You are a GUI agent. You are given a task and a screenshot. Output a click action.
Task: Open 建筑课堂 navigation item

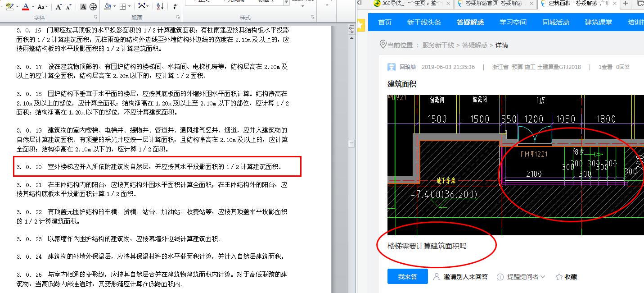(x=599, y=23)
